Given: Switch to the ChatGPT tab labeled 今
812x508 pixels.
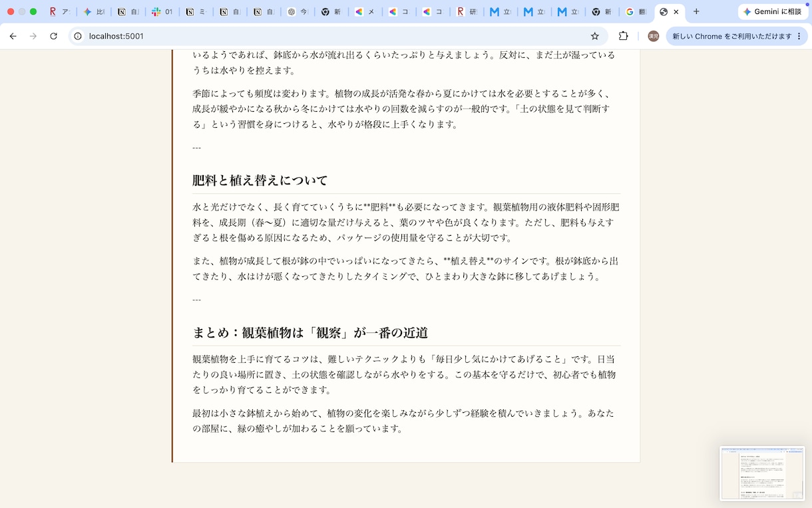Looking at the screenshot, I should [298, 12].
